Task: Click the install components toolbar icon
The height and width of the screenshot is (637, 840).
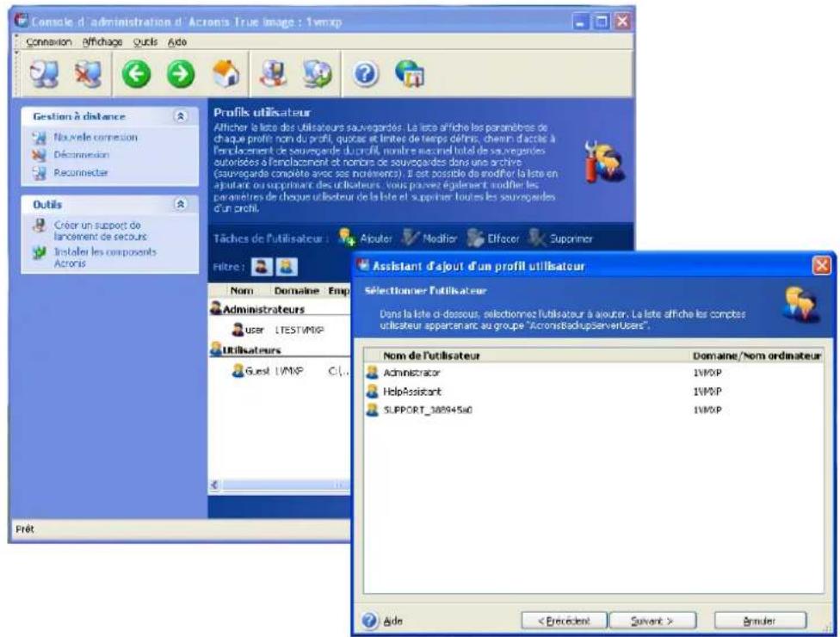Action: click(x=317, y=74)
